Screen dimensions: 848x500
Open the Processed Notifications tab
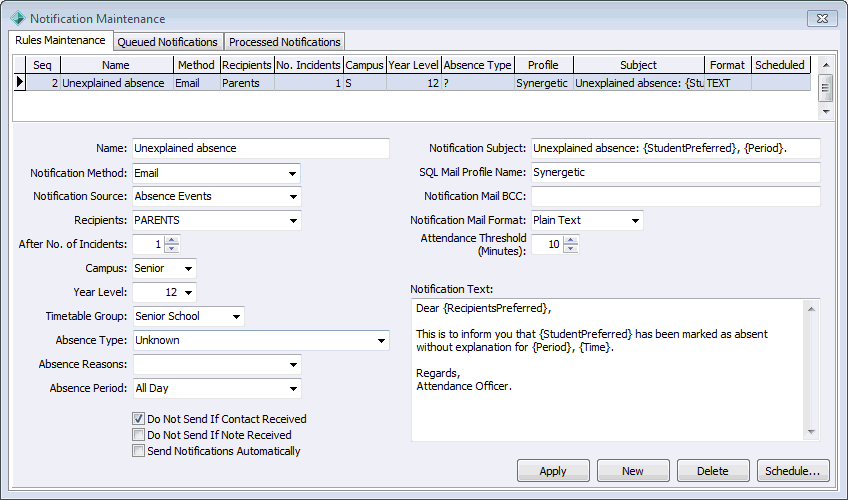coord(284,42)
